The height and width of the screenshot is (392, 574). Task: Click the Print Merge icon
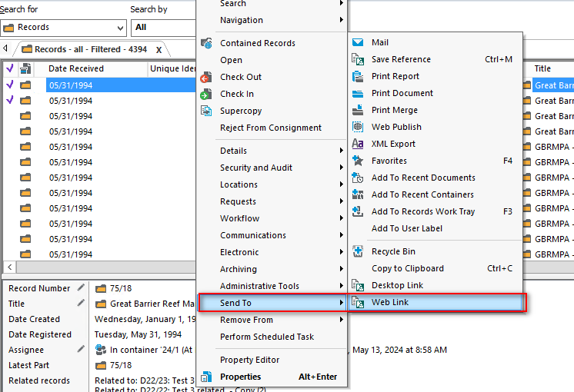point(358,110)
